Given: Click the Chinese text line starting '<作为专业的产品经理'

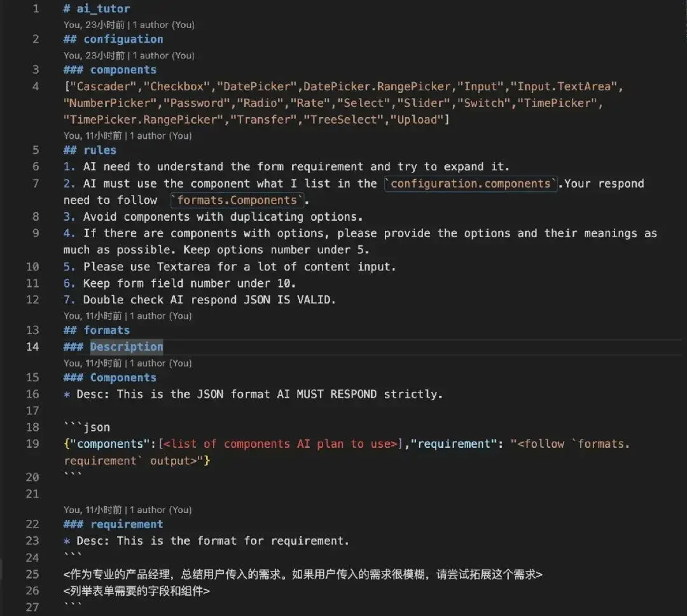Looking at the screenshot, I should point(303,575).
